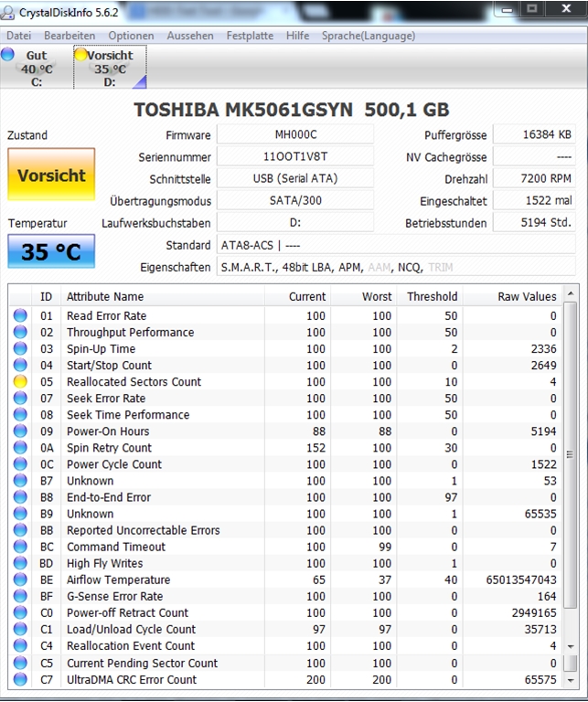The height and width of the screenshot is (702, 588).
Task: Click the Eigenschaften field listing S.M.A.R.T.
Action: click(x=396, y=267)
